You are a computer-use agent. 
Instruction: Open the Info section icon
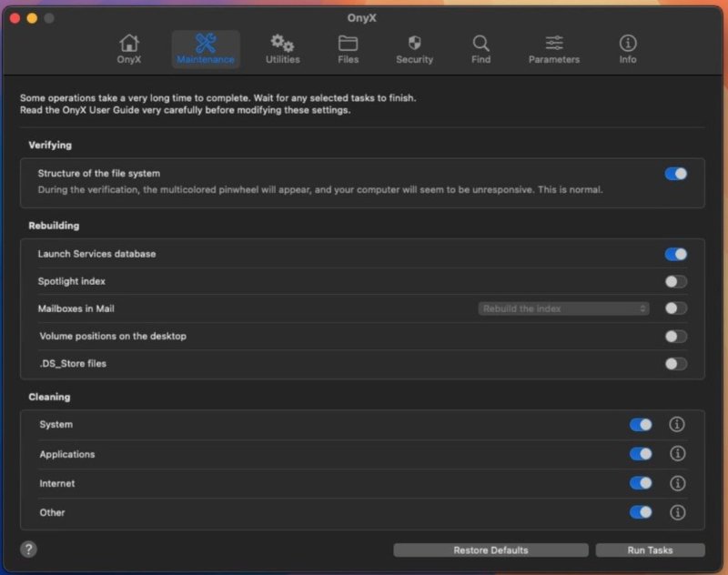(627, 44)
